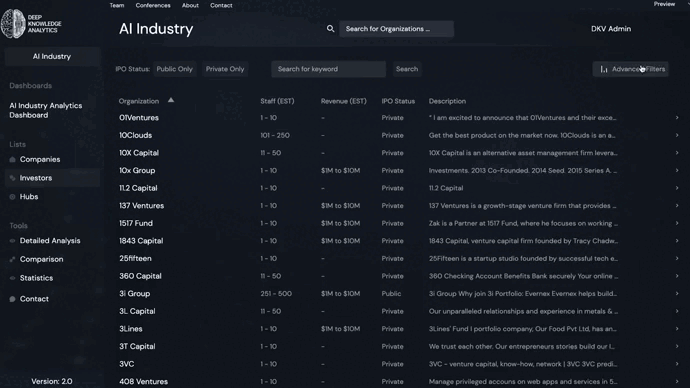Open the Conferences menu item

coord(153,5)
